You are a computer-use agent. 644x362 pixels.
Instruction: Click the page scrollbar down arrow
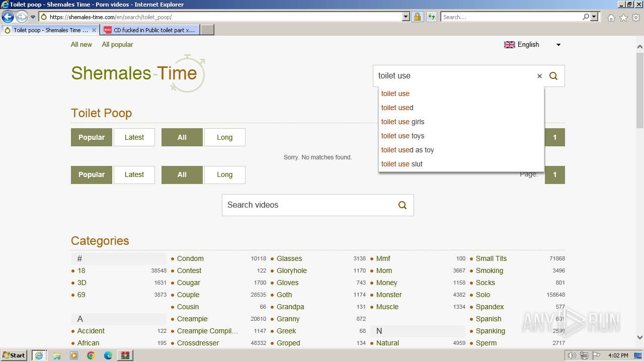[x=640, y=338]
